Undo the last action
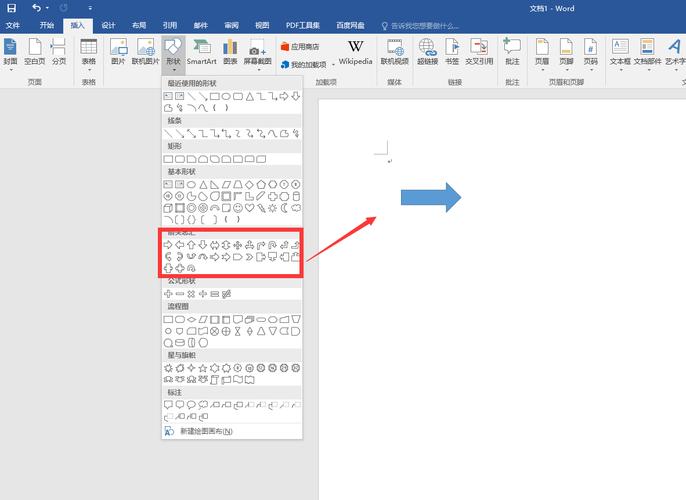Screen dimensions: 686x500 click(x=36, y=8)
